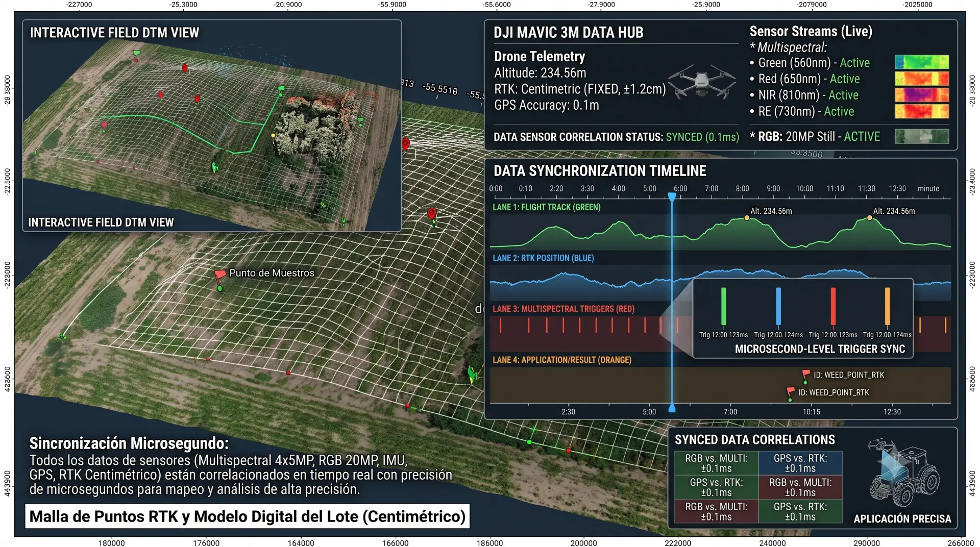Click the drone icon in the Data Hub

click(x=702, y=82)
